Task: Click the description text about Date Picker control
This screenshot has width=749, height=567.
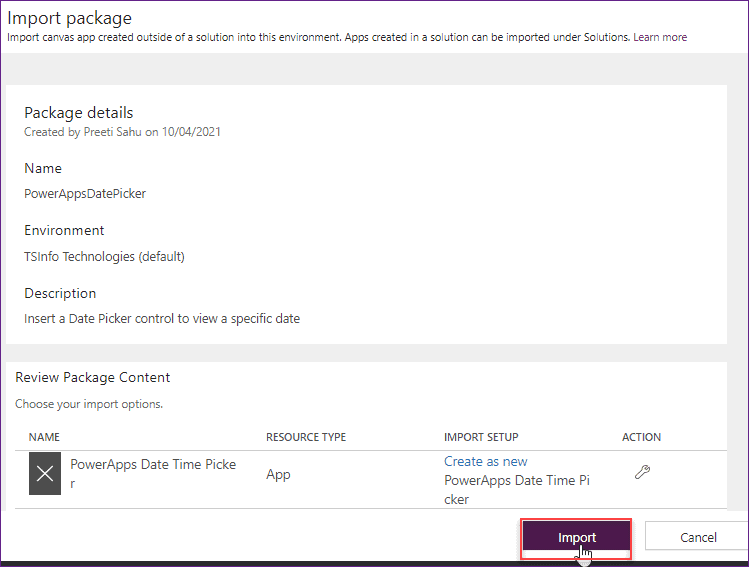Action: pyautogui.click(x=162, y=319)
